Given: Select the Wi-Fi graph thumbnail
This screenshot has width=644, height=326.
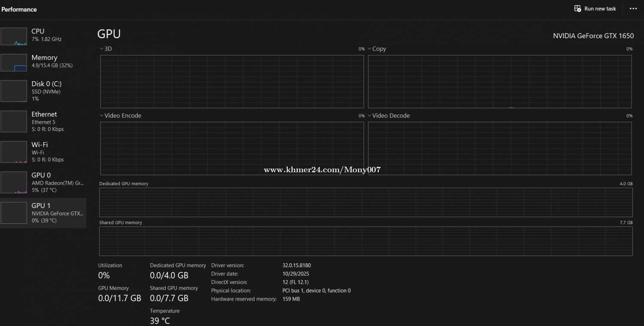Looking at the screenshot, I should click(x=14, y=152).
